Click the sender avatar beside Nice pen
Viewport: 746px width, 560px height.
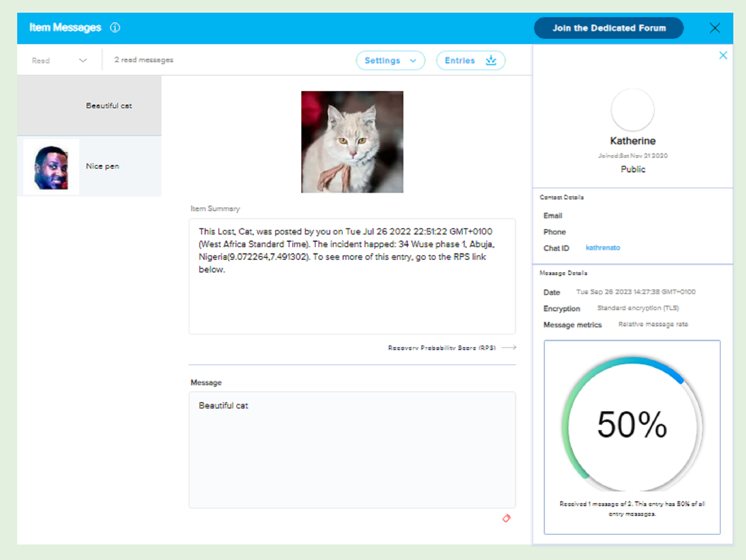pyautogui.click(x=51, y=167)
